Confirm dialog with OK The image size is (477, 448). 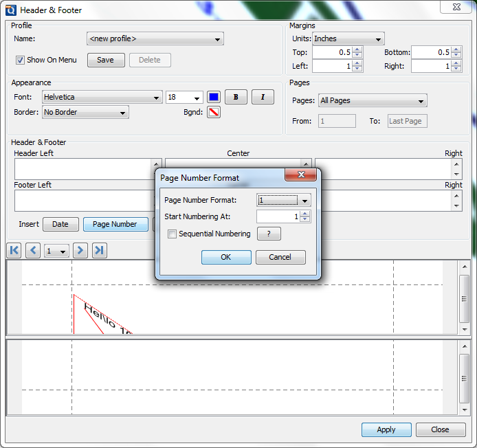click(x=226, y=257)
